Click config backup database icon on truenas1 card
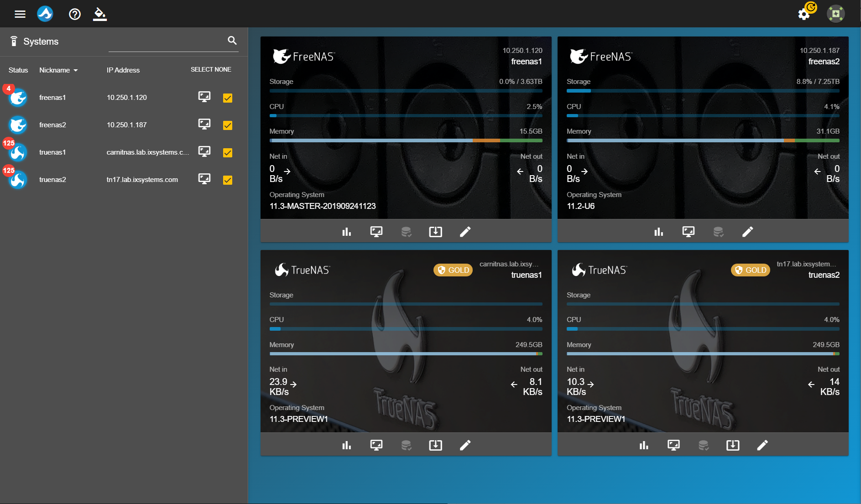The height and width of the screenshot is (504, 861). click(x=406, y=445)
